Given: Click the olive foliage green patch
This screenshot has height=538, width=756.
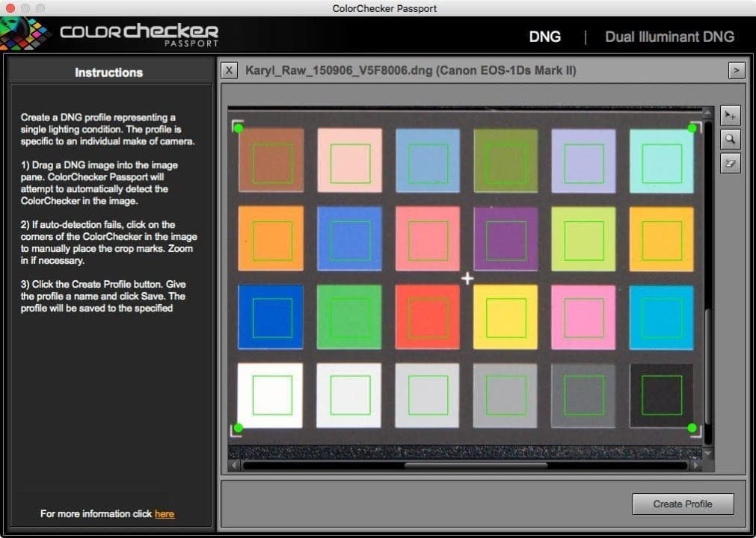Looking at the screenshot, I should click(505, 161).
